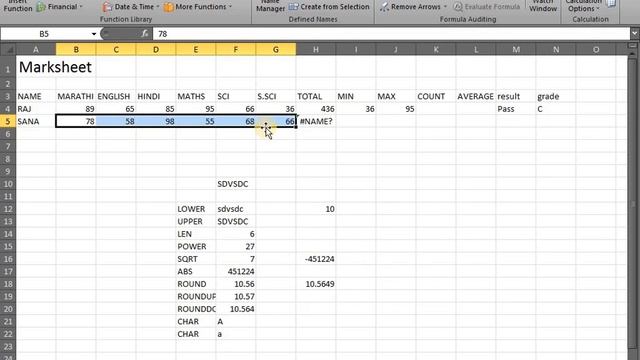Select column M header
This screenshot has height=360, width=640.
click(516, 49)
